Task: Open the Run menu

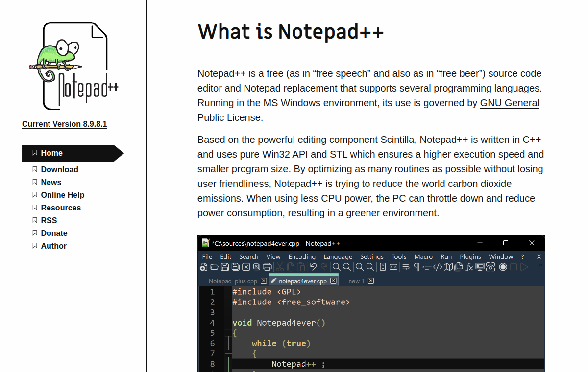Action: (446, 256)
